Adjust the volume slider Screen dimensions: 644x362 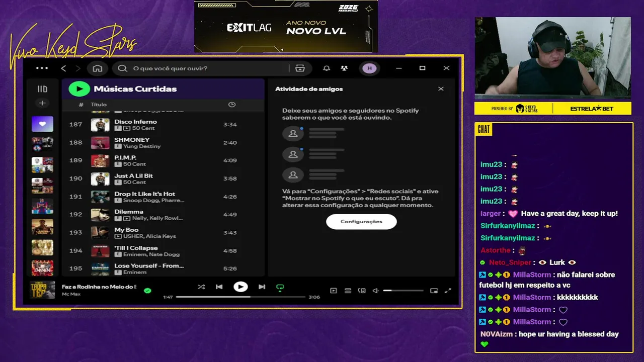pos(403,291)
